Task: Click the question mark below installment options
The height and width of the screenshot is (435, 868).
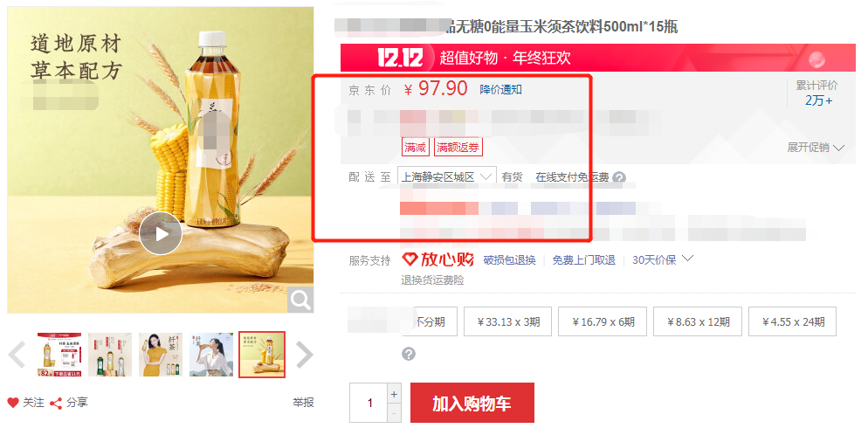Action: [409, 354]
